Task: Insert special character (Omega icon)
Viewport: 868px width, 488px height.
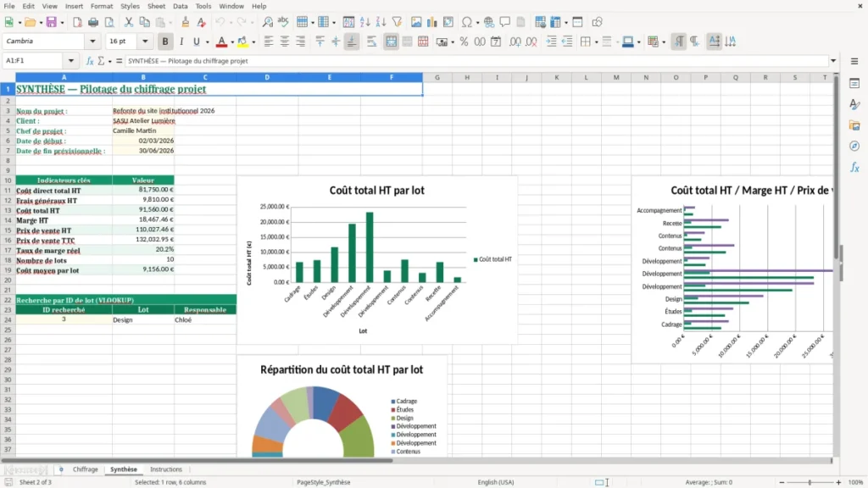Action: 467,22
